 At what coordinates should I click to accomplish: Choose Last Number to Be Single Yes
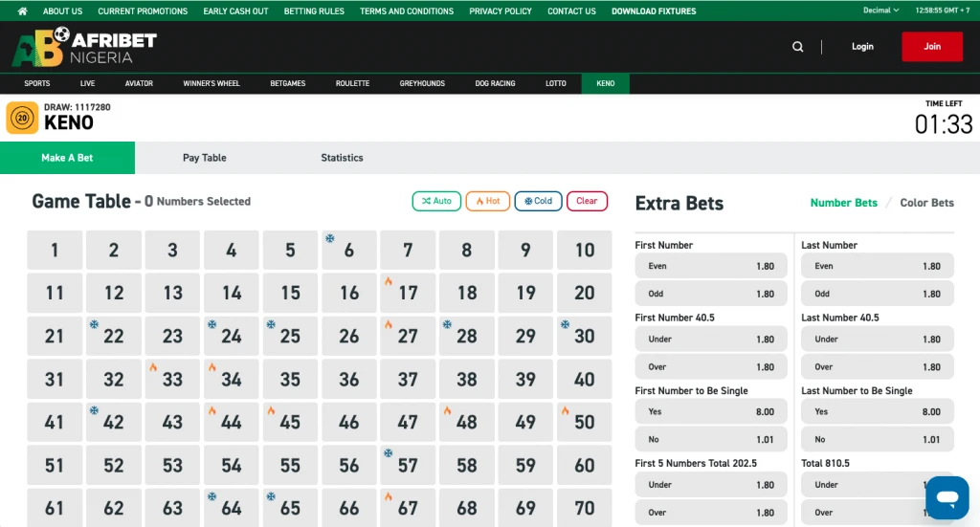[877, 412]
